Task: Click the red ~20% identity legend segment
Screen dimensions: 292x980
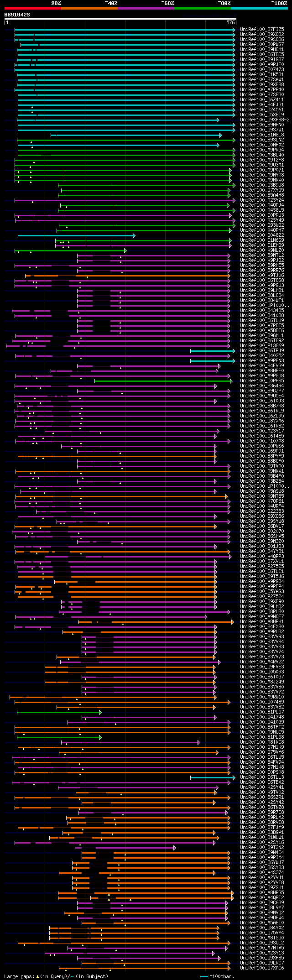Action: click(33, 8)
